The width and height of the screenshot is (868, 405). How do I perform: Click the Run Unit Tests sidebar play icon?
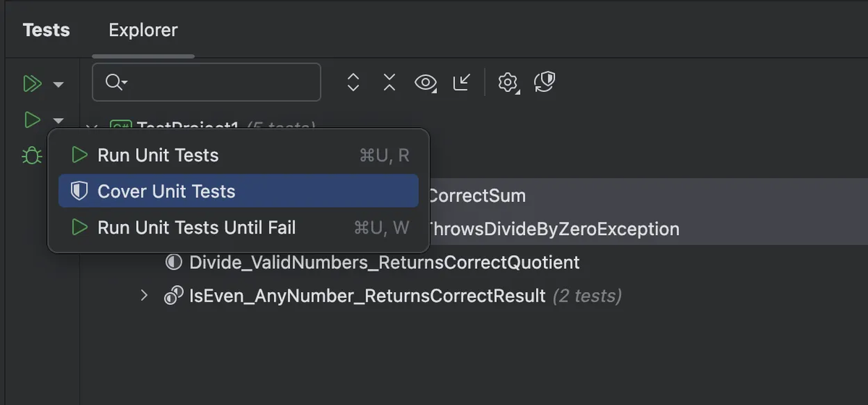(32, 119)
